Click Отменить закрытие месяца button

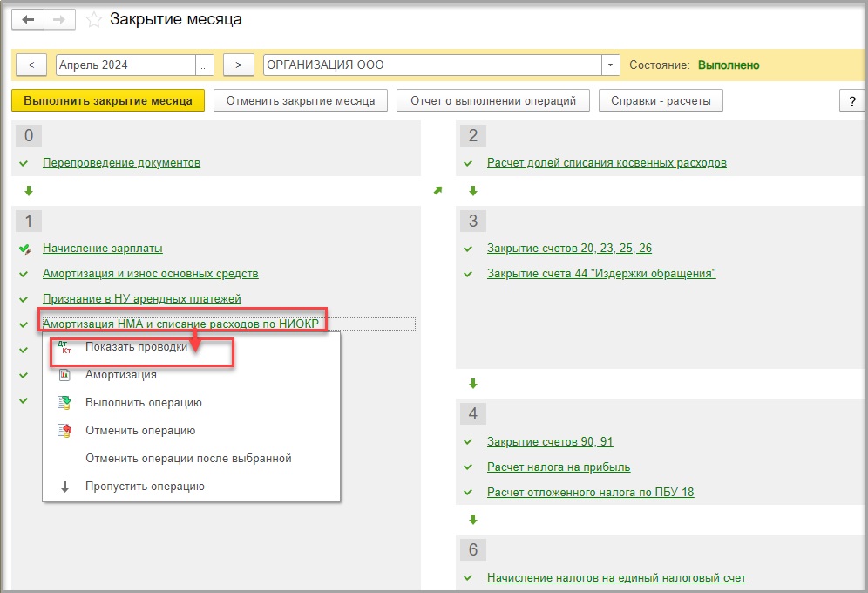[x=301, y=101]
